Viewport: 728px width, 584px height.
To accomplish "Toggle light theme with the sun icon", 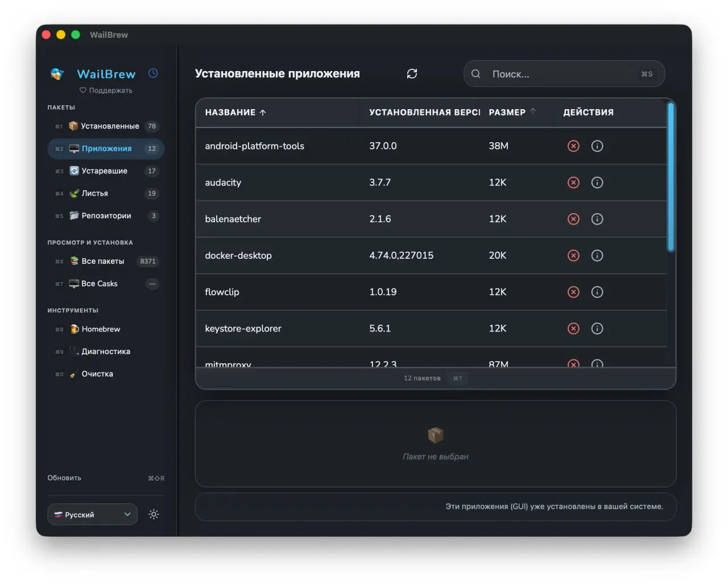I will coord(154,514).
